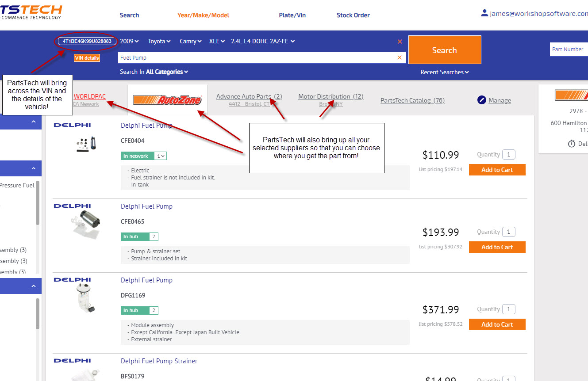Open the Search In All Categories dropdown

point(154,72)
